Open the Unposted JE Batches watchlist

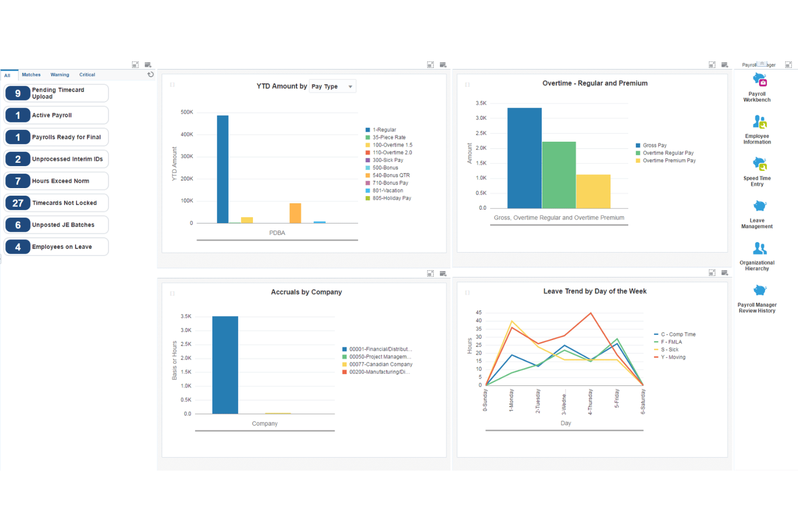[x=57, y=225]
